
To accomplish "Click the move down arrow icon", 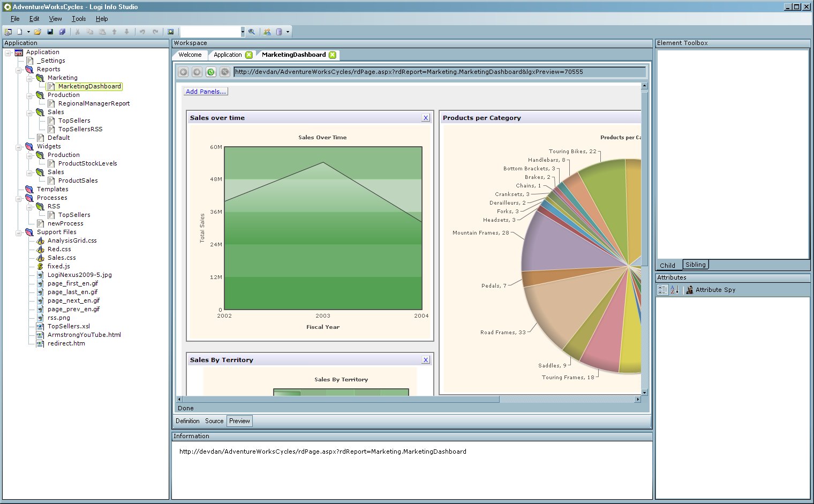I will 126,32.
